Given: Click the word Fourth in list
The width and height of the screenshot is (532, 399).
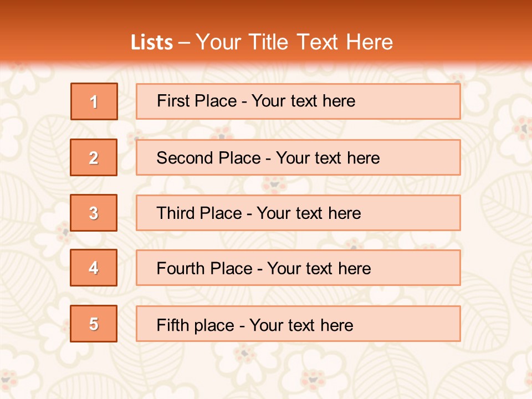Looking at the screenshot, I should (x=180, y=268).
